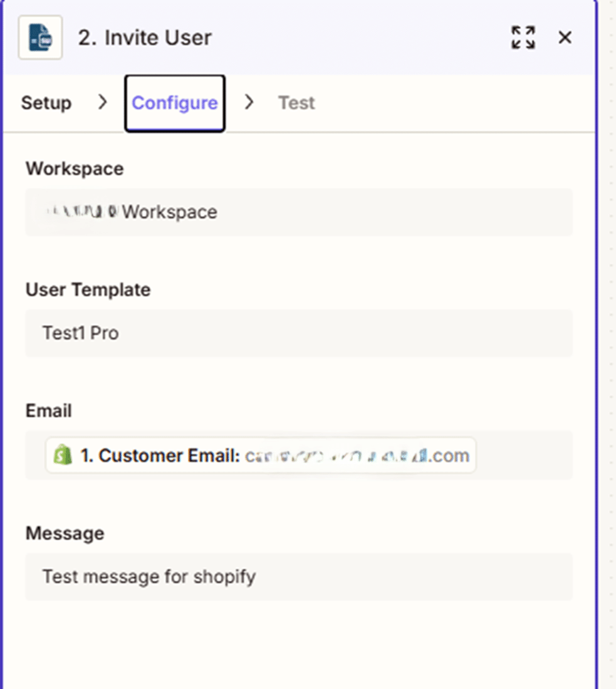Screen dimensions: 616x689
Task: Select the Customer Email mapped pill
Action: (x=160, y=455)
